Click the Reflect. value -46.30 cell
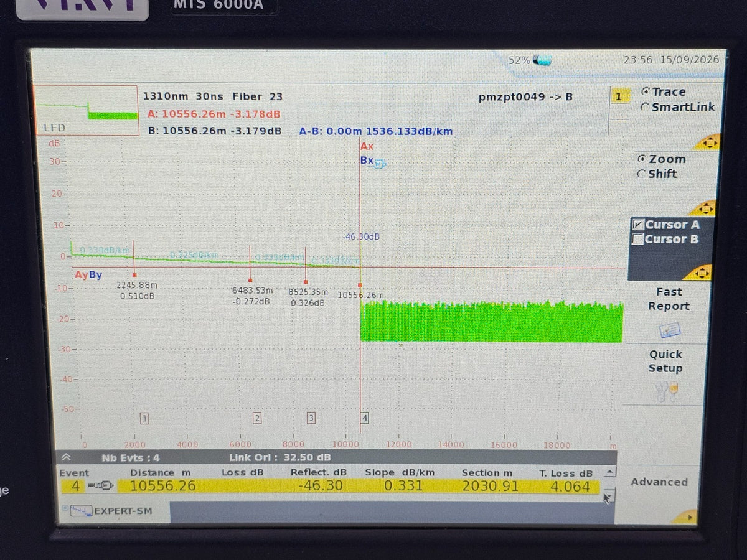The image size is (747, 560). 320,485
